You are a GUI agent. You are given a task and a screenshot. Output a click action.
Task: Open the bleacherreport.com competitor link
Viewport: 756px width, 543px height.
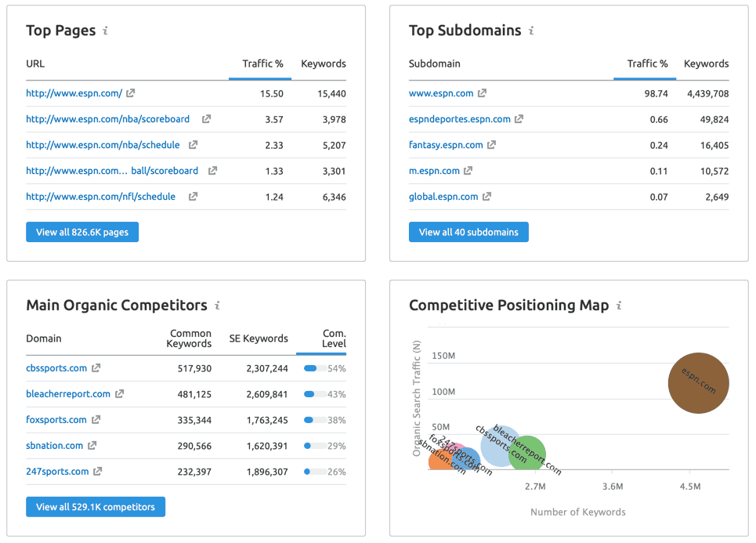pyautogui.click(x=67, y=394)
